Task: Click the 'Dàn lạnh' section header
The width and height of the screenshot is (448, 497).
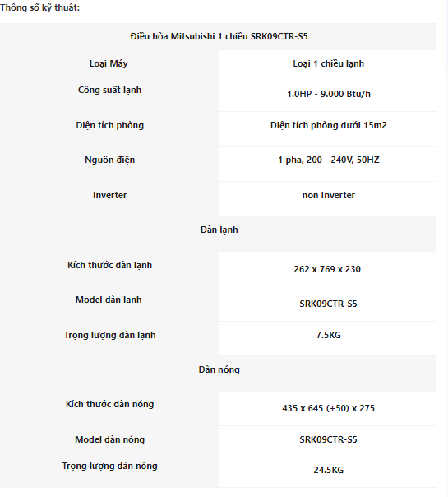Action: pyautogui.click(x=219, y=230)
